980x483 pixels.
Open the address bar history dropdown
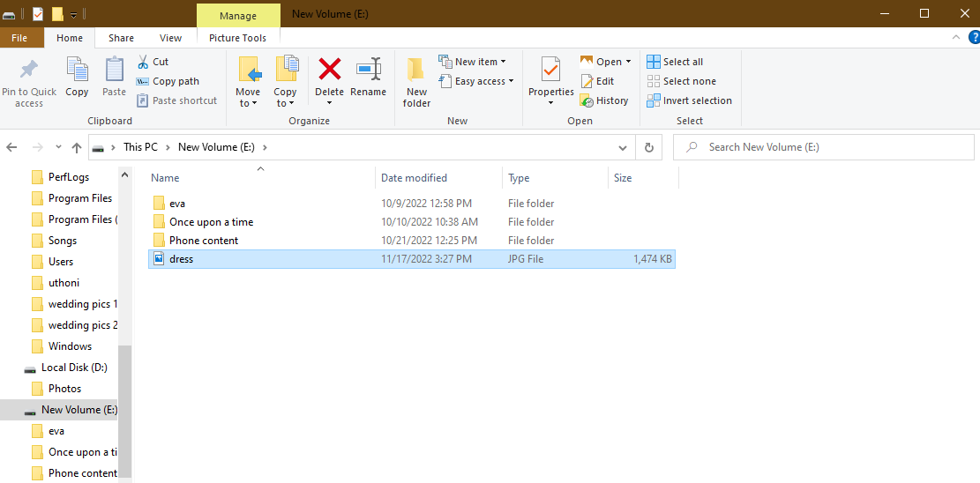point(624,147)
